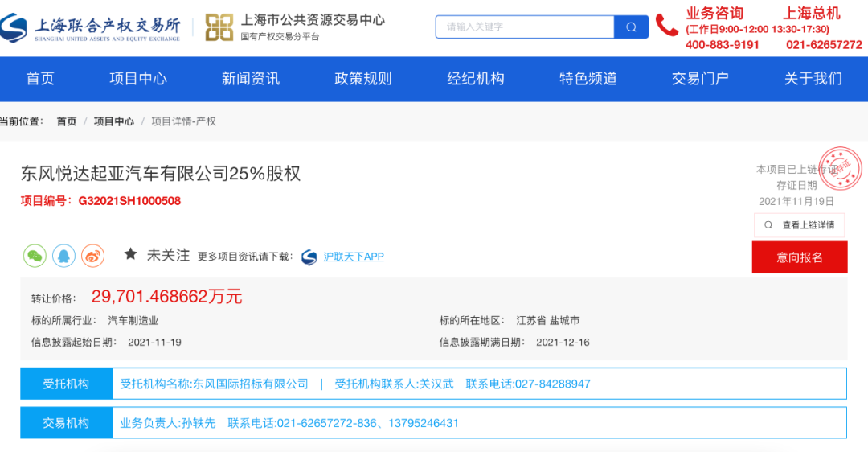Click contact 受托机构联系人:关汉武
The image size is (868, 452).
coord(394,384)
